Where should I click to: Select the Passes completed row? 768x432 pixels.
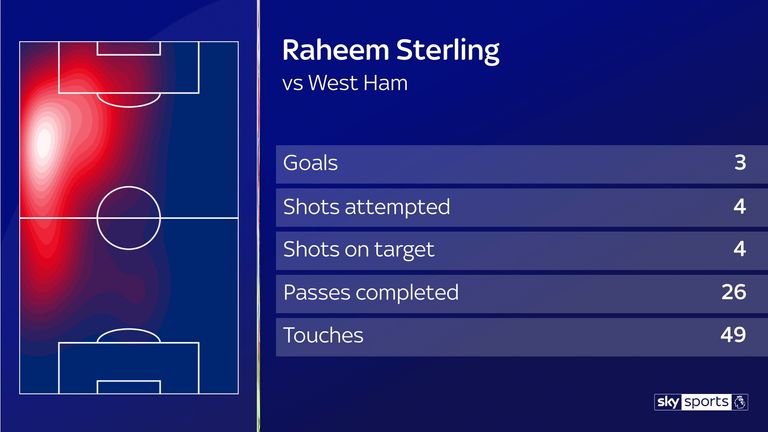(522, 293)
